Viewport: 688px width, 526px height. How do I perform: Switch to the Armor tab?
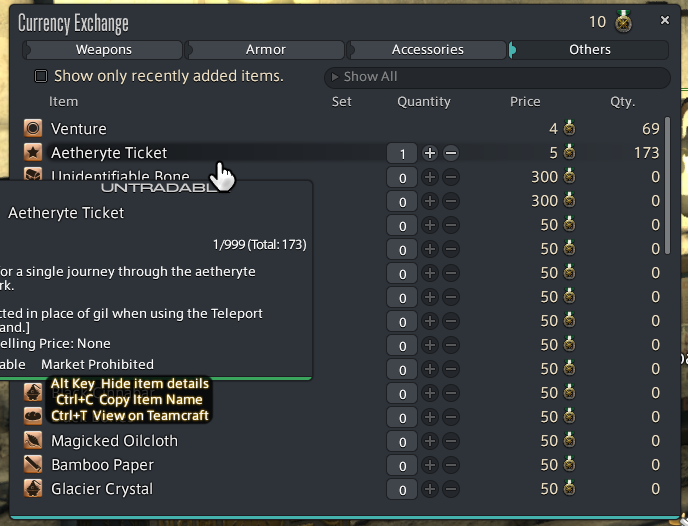(265, 50)
